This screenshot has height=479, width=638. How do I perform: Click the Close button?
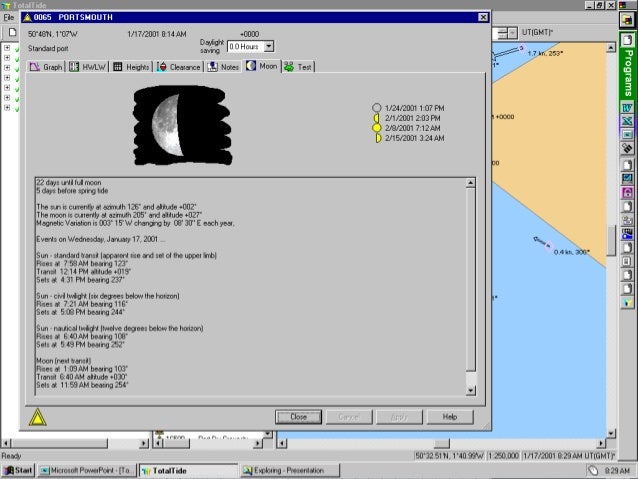pyautogui.click(x=298, y=416)
